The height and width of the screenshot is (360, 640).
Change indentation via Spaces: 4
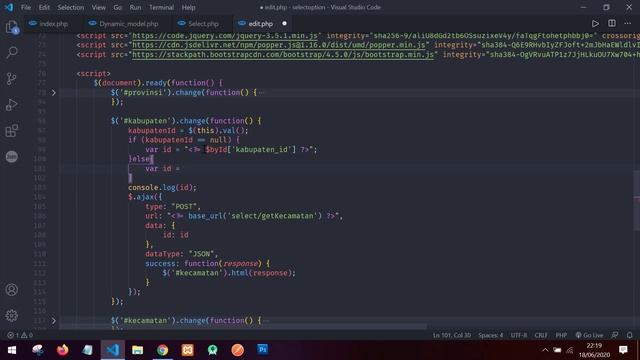[490, 335]
